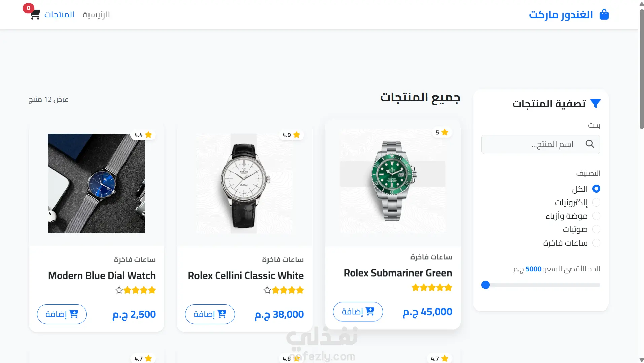Click the 4.4 rating badge on blue watch
644x363 pixels.
click(x=143, y=135)
